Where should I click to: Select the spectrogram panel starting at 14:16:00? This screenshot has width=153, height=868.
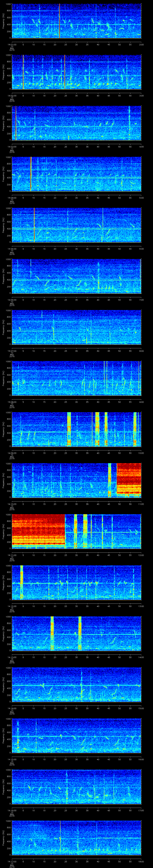(x=77, y=787)
